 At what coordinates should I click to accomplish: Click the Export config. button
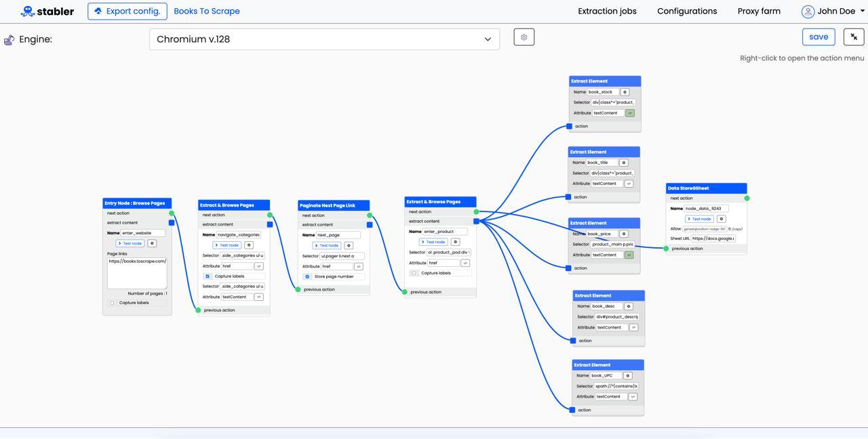coord(127,12)
